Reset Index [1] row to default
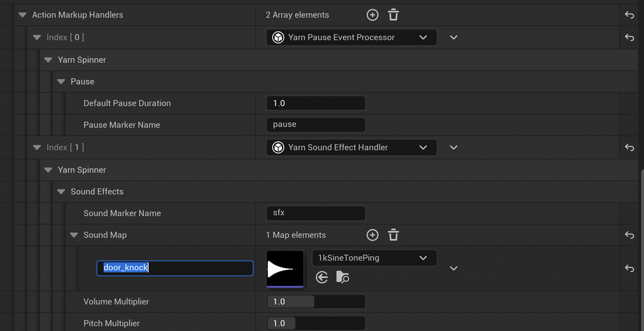 coord(629,147)
